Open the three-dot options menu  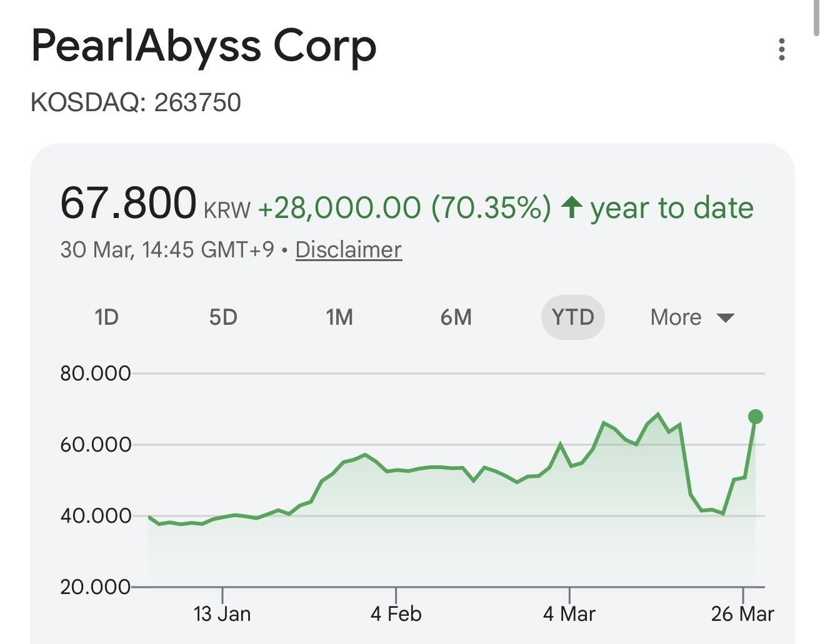(781, 49)
